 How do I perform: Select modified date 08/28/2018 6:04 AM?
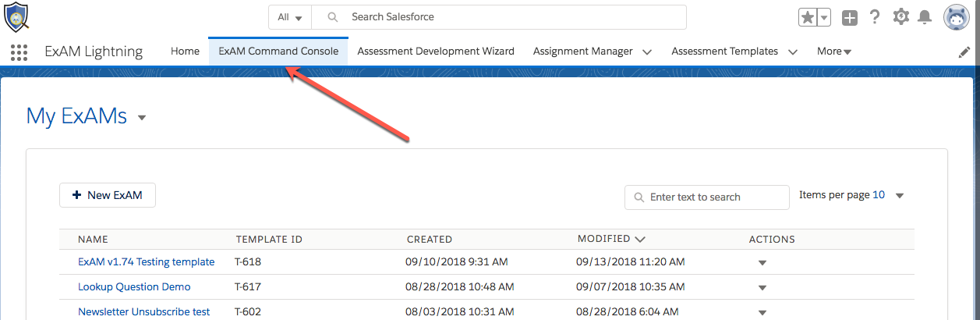click(x=628, y=312)
